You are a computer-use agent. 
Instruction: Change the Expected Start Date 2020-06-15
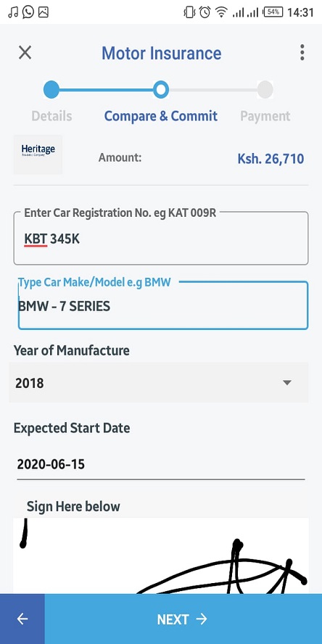[x=161, y=465]
